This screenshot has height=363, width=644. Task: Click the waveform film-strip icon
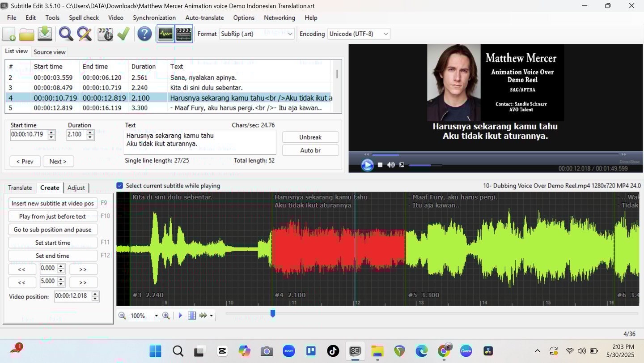[192, 316]
